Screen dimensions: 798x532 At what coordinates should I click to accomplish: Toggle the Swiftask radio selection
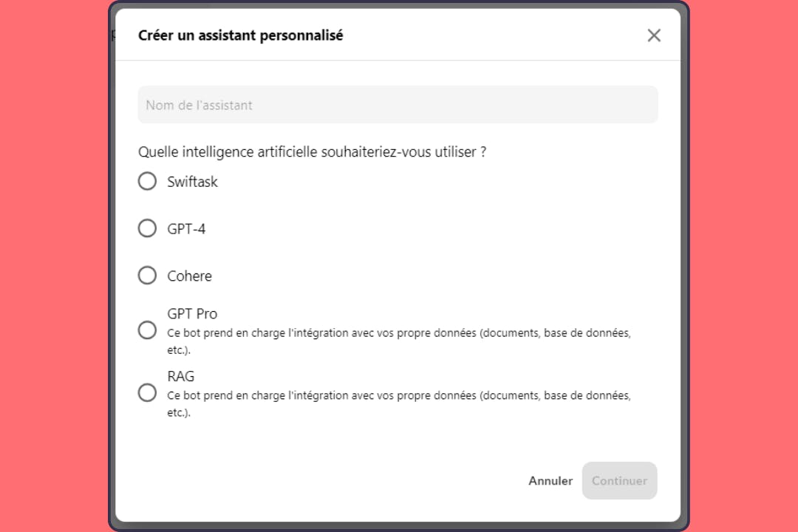(147, 181)
